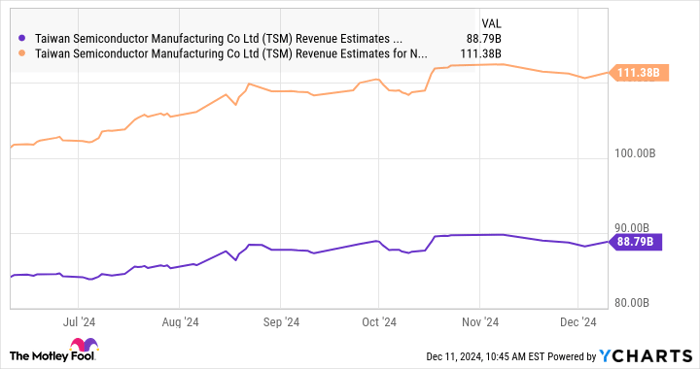Select the orange 'Revenue Estimates for N...' legend text
The image size is (700, 369).
(231, 54)
